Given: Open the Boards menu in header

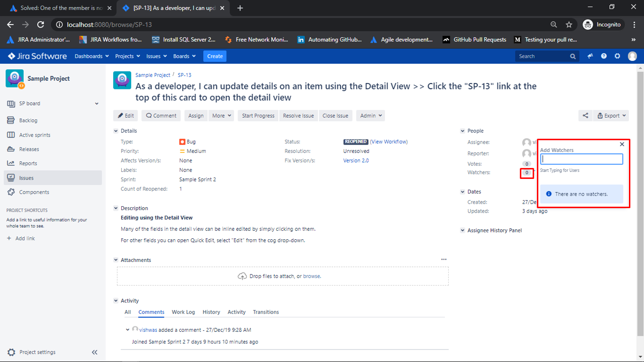Looking at the screenshot, I should 184,56.
